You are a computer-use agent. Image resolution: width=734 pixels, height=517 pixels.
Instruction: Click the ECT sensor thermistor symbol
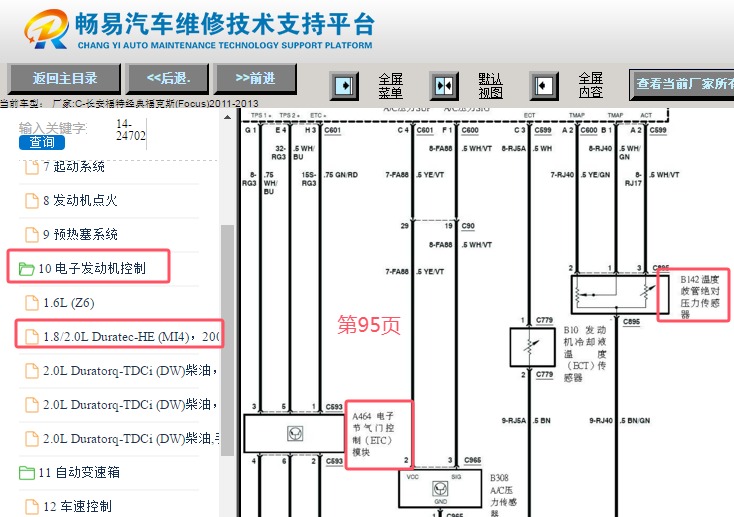point(529,347)
